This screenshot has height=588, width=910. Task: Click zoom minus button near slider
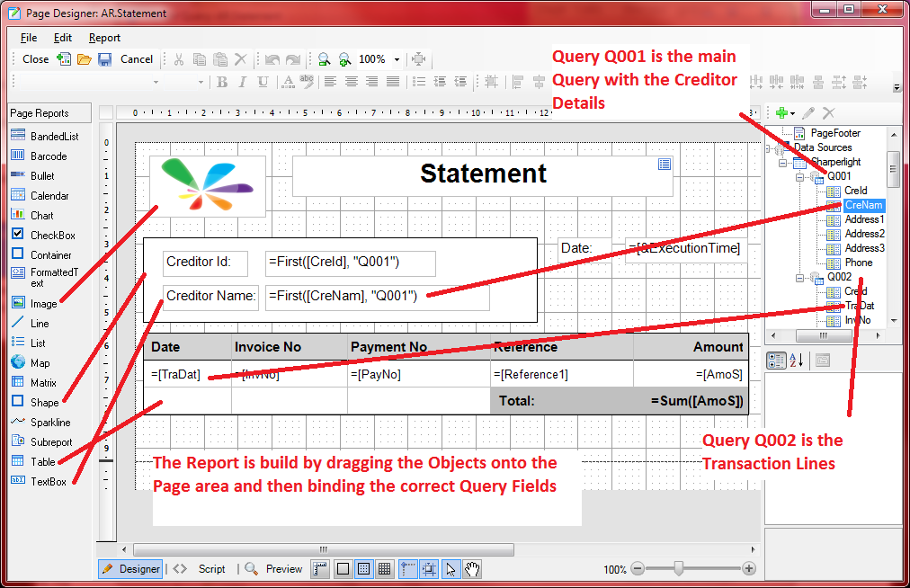click(x=638, y=569)
